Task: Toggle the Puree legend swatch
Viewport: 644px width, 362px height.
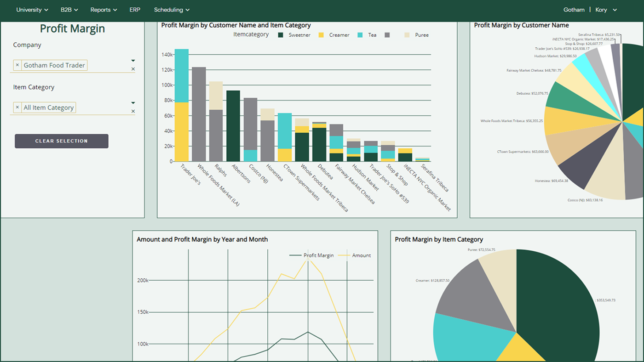Action: [x=407, y=35]
